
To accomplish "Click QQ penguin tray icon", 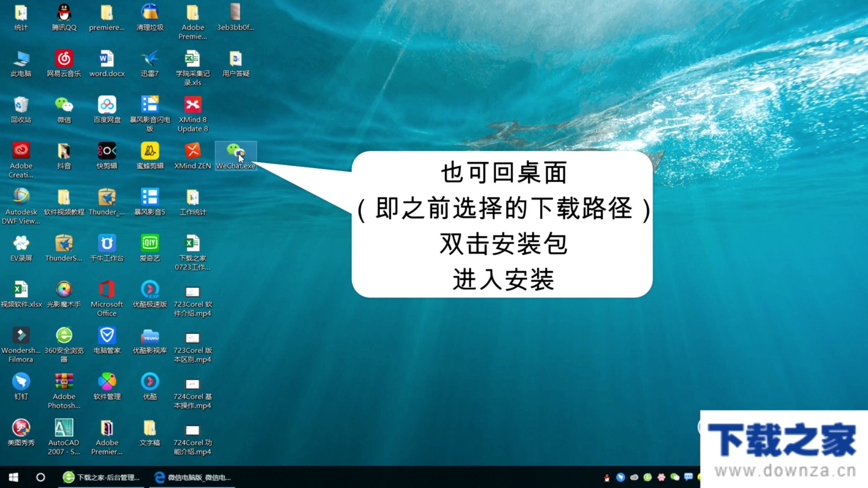I will coord(607,477).
